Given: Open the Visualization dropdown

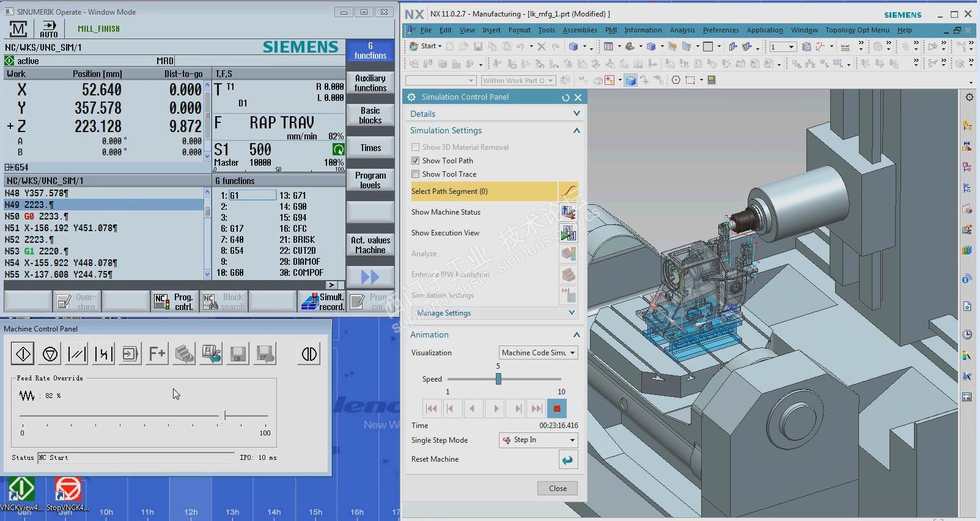Looking at the screenshot, I should [x=538, y=353].
